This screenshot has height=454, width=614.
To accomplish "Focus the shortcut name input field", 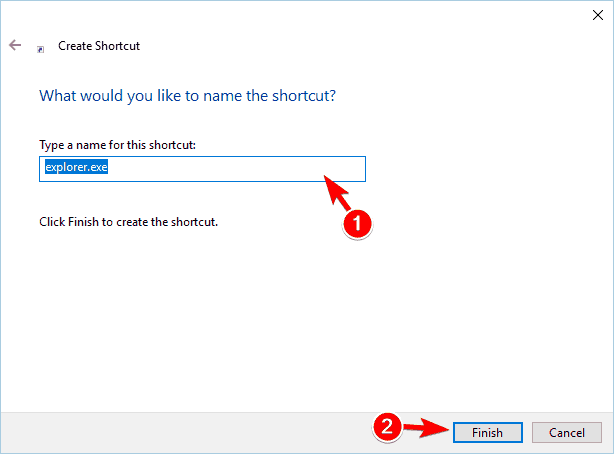I will [202, 169].
